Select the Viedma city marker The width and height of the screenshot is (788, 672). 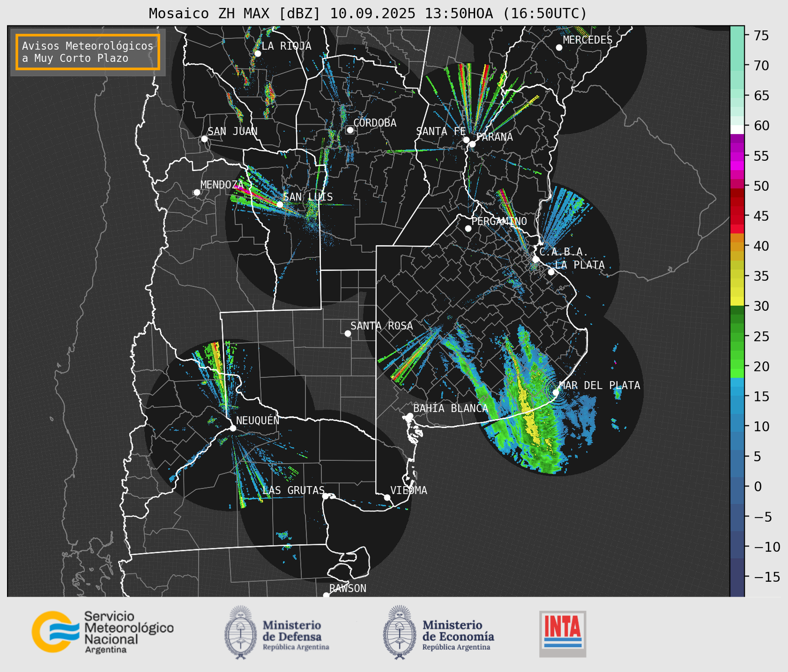tap(387, 497)
